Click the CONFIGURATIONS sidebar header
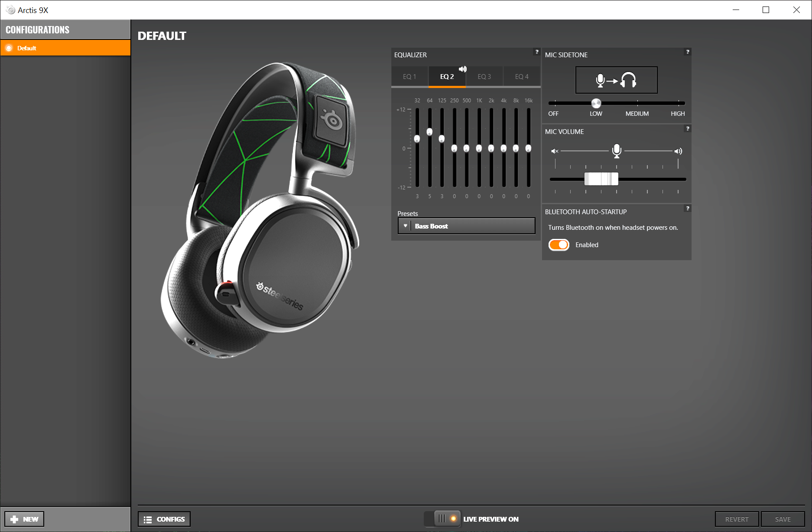The width and height of the screenshot is (812, 532). coord(65,29)
